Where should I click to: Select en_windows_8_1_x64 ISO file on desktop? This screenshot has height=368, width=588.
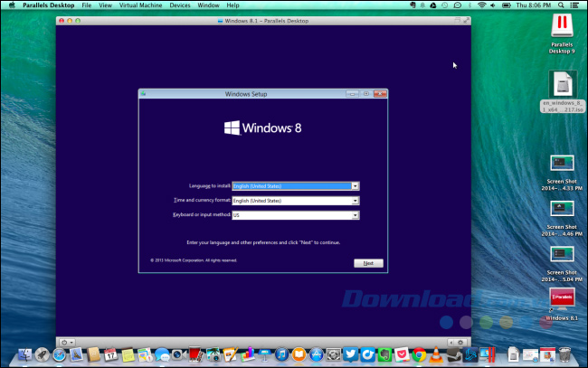tap(562, 84)
